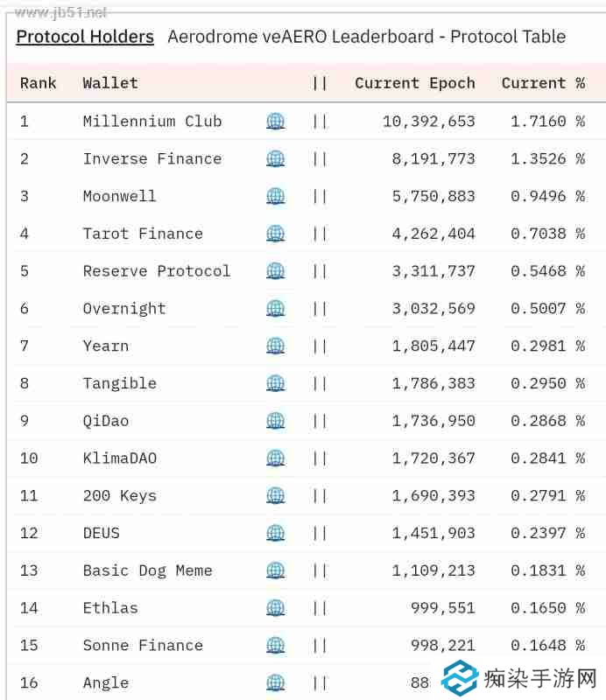Click Basic Dog Meme globe icon
This screenshot has width=606, height=700.
[275, 570]
